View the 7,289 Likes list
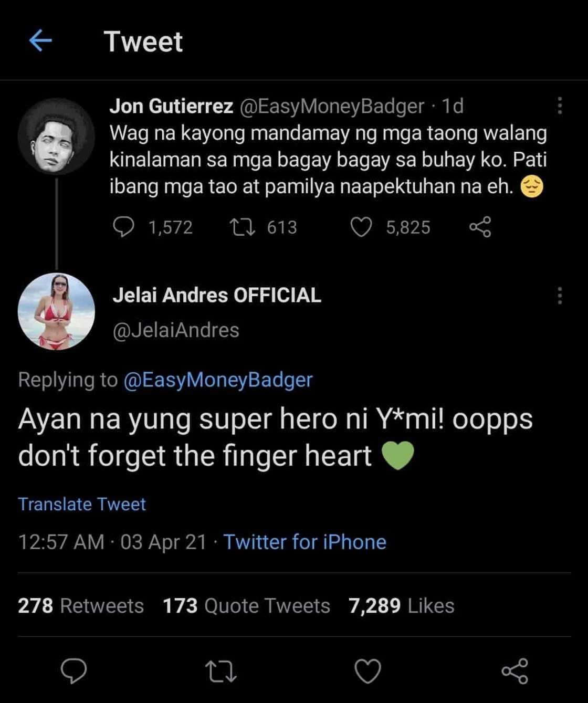Image resolution: width=588 pixels, height=703 pixels. (x=401, y=606)
